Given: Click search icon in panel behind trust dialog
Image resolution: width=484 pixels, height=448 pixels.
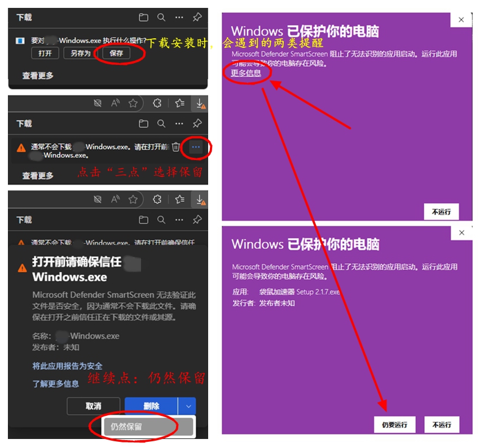Looking at the screenshot, I should [x=161, y=220].
